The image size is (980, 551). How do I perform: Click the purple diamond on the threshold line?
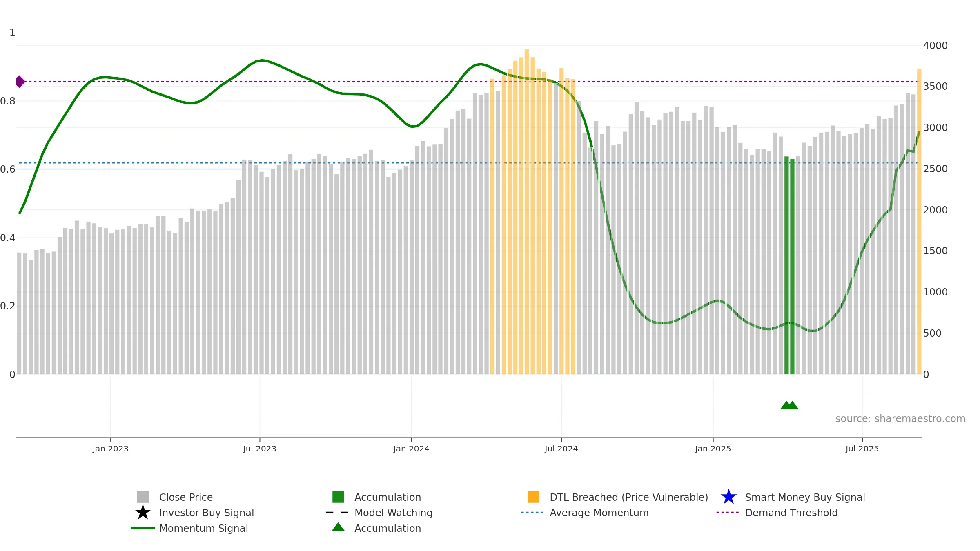click(20, 82)
